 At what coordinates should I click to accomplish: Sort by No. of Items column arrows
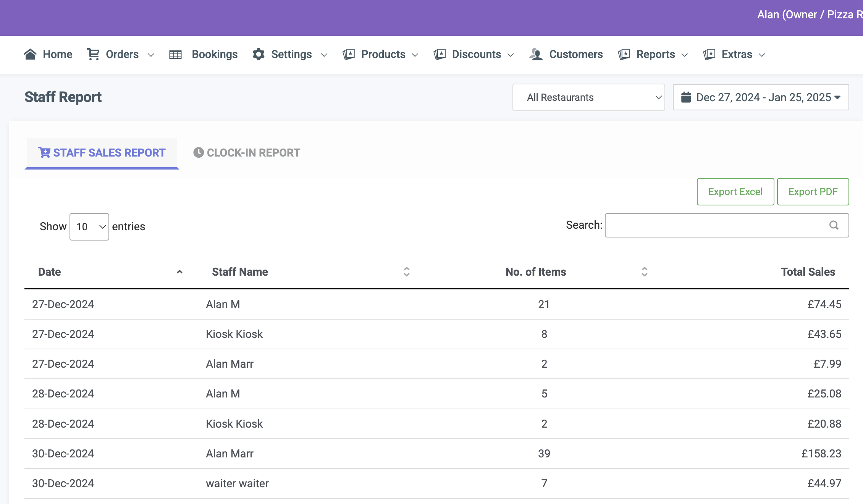click(x=645, y=272)
